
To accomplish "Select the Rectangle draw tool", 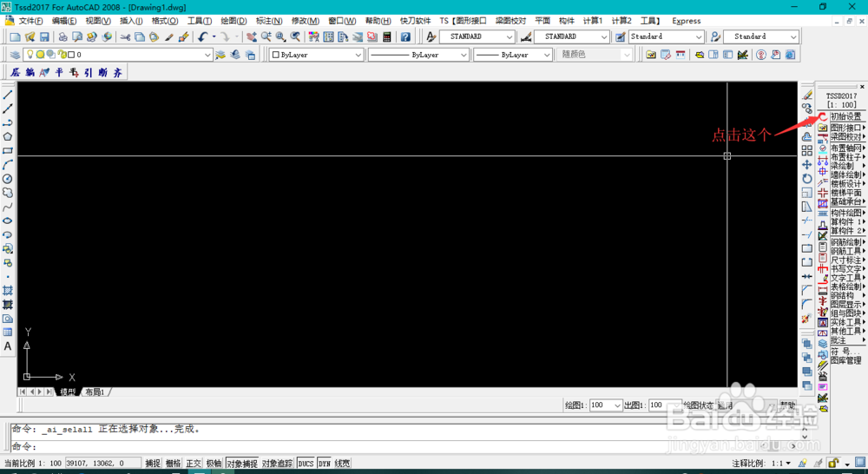I will (8, 150).
